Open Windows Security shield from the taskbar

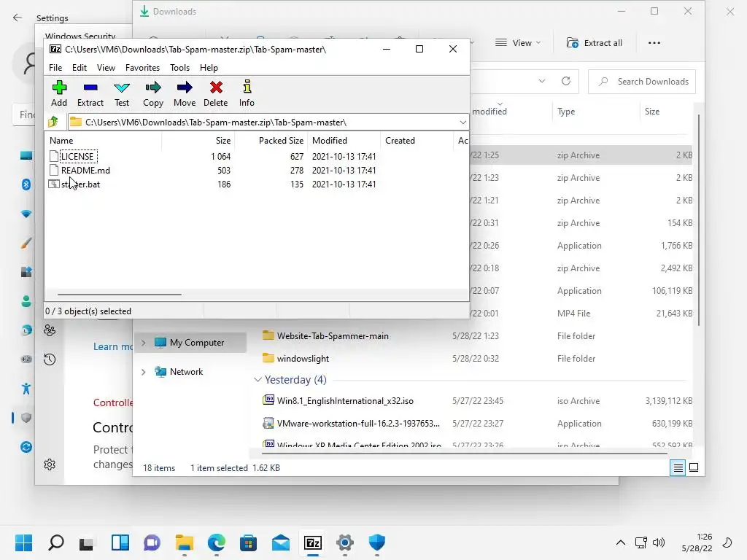click(377, 542)
